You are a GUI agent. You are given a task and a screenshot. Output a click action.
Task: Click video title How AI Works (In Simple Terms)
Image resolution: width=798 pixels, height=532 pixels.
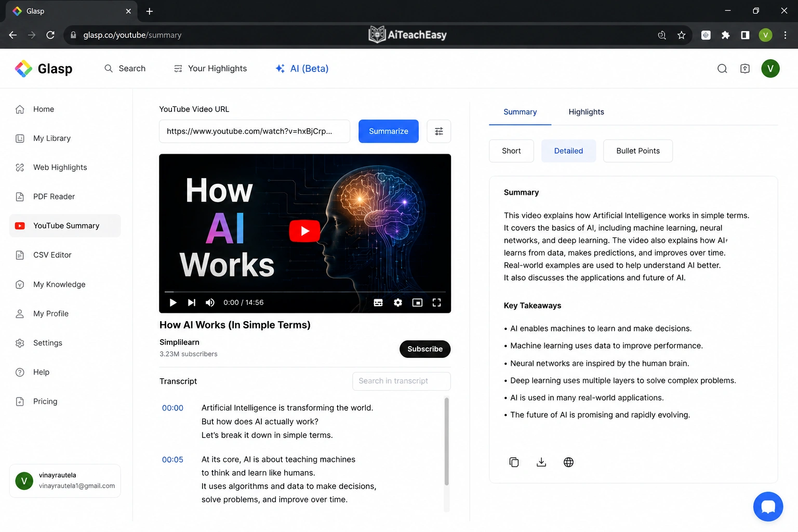(x=235, y=325)
